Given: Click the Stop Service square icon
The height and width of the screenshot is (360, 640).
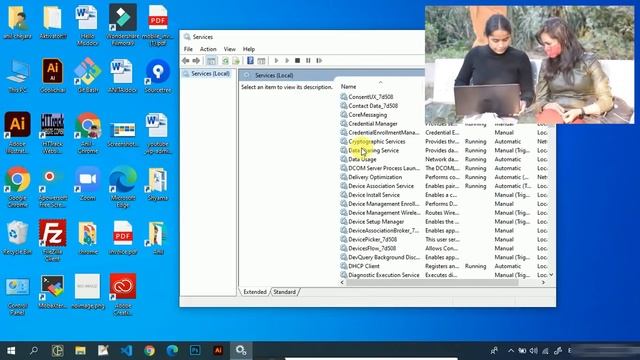Looking at the screenshot, I should coord(298,61).
